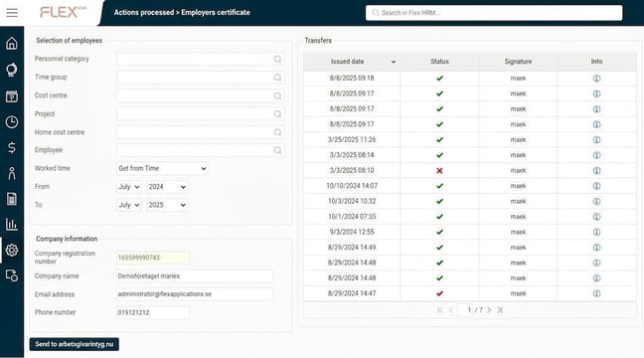Click Personnel category input field
This screenshot has width=644, height=358.
[x=200, y=60]
